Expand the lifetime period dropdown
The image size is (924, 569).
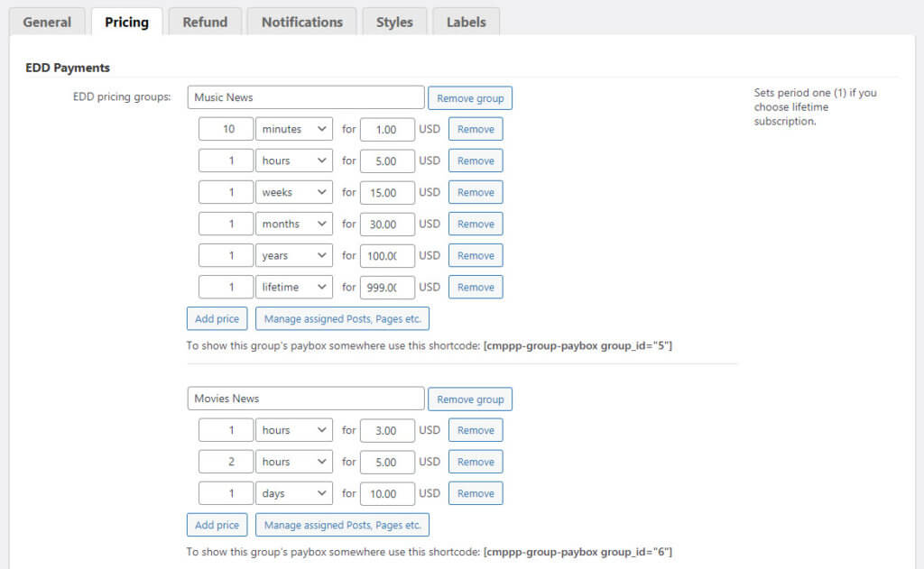point(294,287)
